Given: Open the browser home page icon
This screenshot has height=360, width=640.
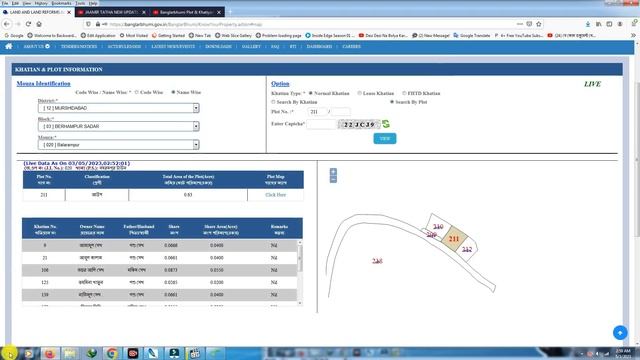Looking at the screenshot, I should [x=39, y=24].
